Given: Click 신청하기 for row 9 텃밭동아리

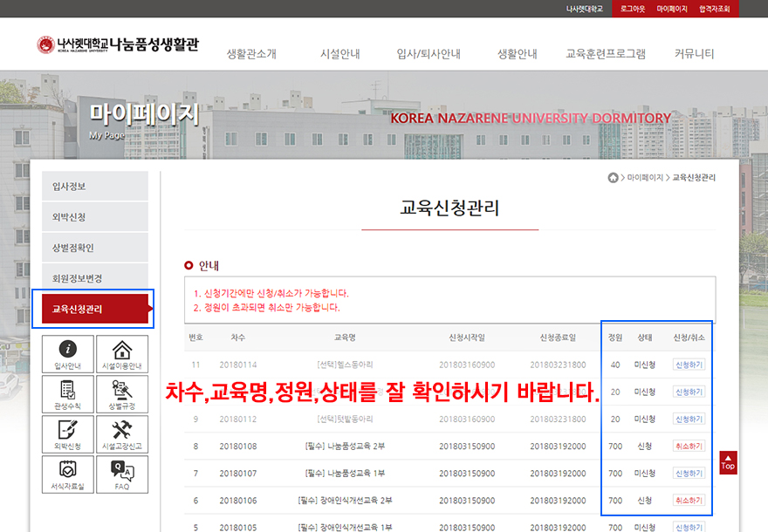Looking at the screenshot, I should click(689, 419).
